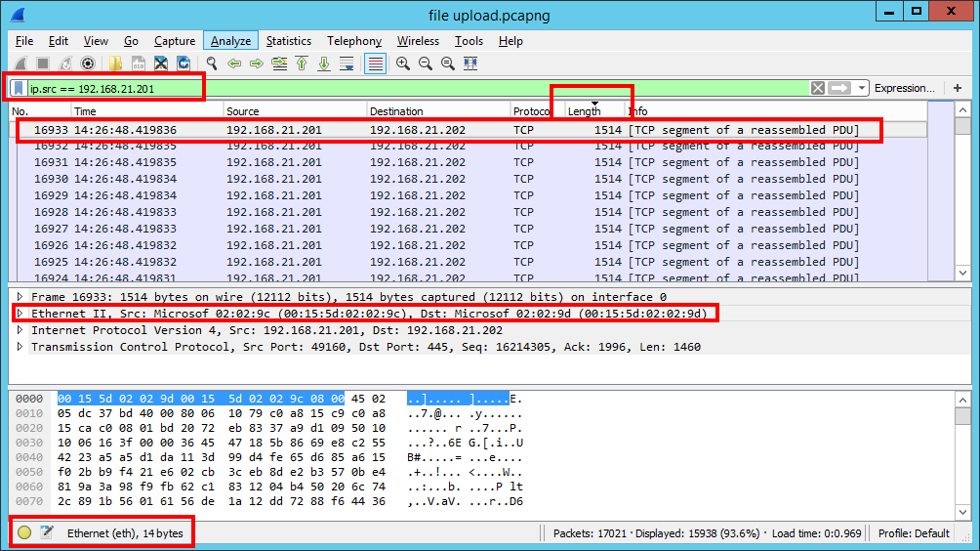
Task: Go to a specified packet
Action: pyautogui.click(x=279, y=64)
